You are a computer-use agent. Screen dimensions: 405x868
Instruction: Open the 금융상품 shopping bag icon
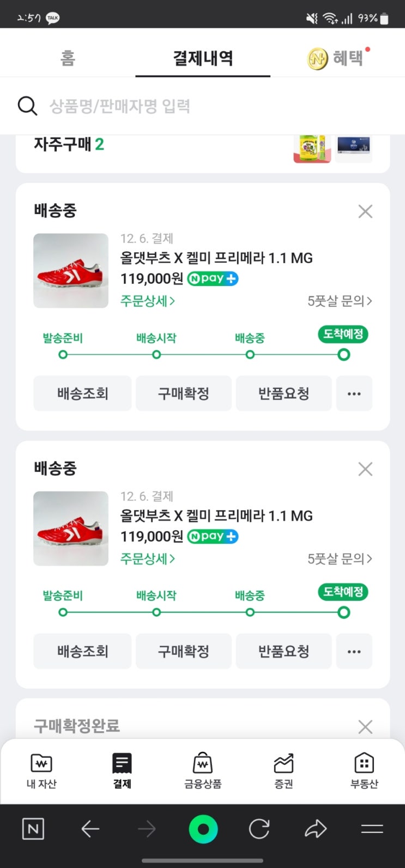tap(203, 764)
